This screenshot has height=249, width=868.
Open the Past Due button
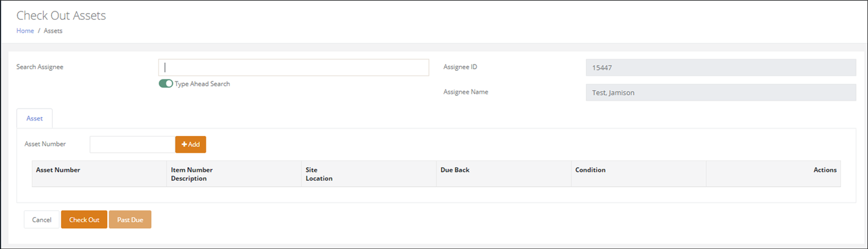[130, 220]
